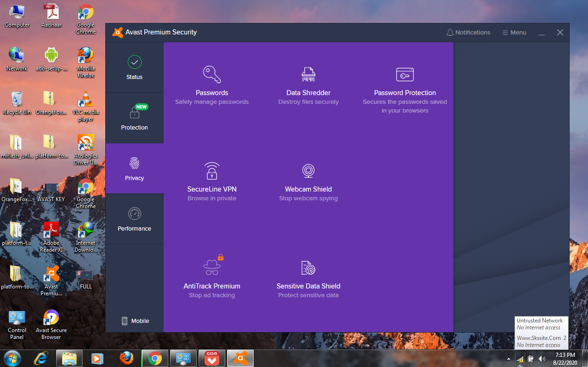
Task: Select the Recycle Bin desktop icon
Action: (17, 103)
